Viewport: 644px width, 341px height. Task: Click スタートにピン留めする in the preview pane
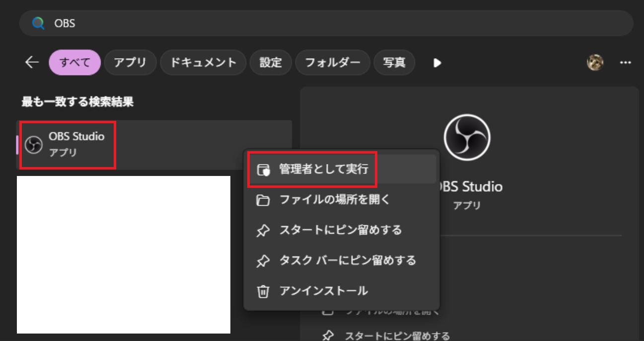click(x=397, y=335)
